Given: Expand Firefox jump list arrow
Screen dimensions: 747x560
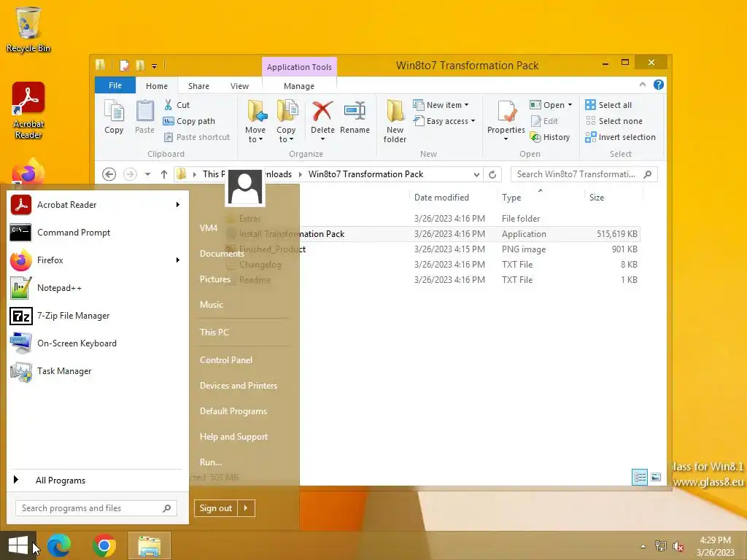Looking at the screenshot, I should click(178, 260).
